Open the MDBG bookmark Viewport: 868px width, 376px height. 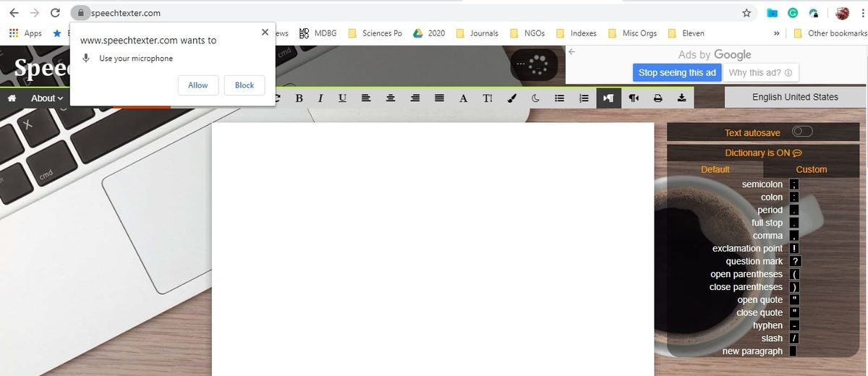(x=318, y=33)
